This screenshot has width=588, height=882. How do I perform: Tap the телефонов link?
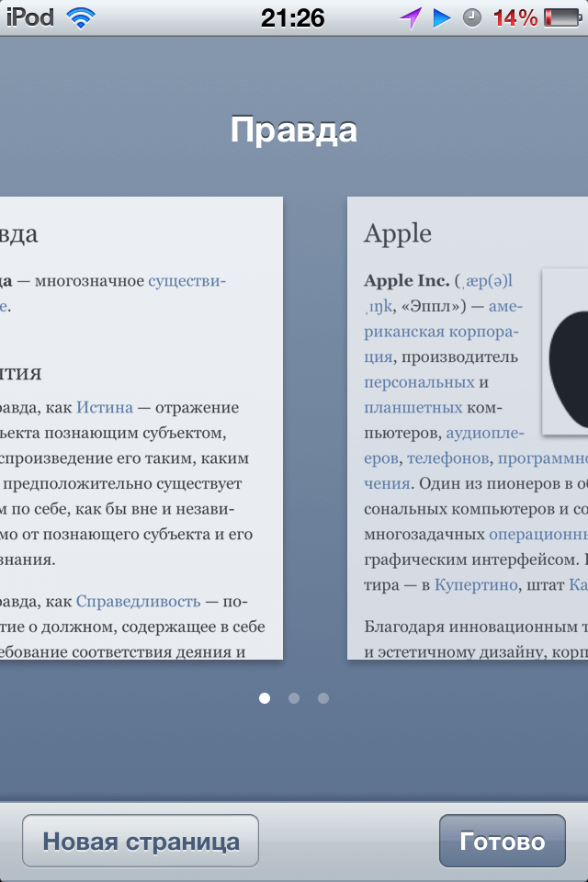448,458
